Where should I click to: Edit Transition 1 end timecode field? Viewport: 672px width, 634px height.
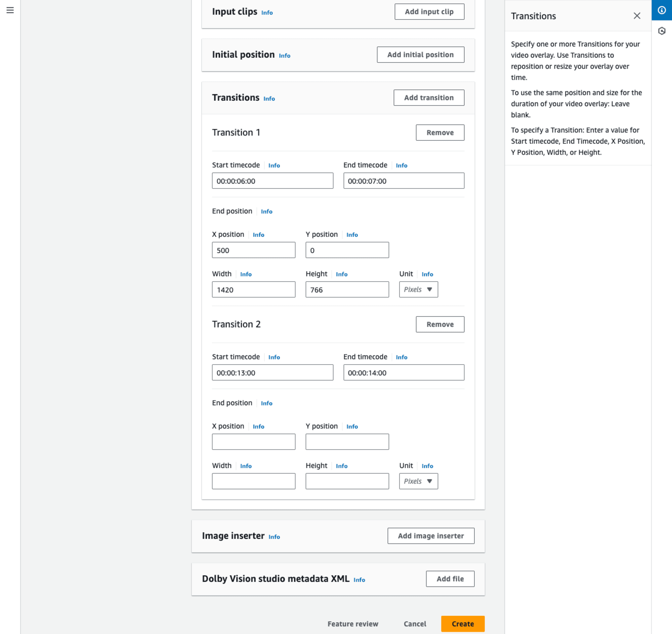pos(404,181)
